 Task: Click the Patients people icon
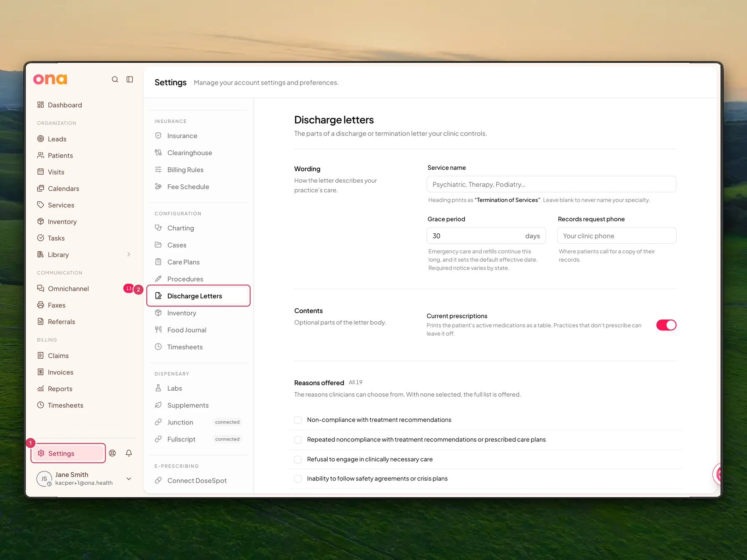(40, 155)
